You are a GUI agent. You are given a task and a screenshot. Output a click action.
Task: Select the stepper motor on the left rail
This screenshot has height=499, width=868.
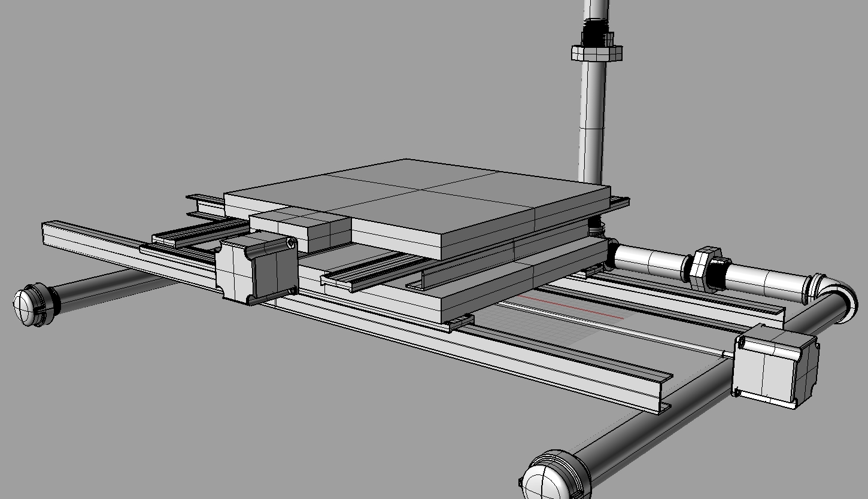pyautogui.click(x=256, y=269)
